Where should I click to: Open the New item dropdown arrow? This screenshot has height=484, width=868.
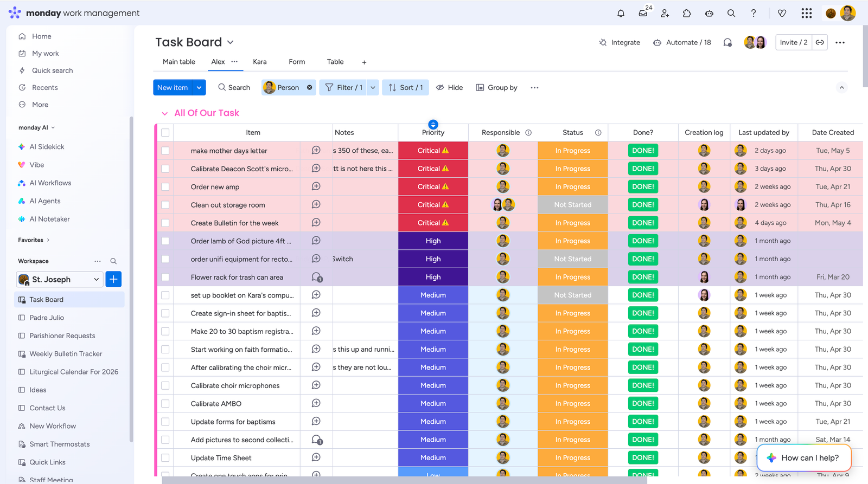tap(199, 87)
